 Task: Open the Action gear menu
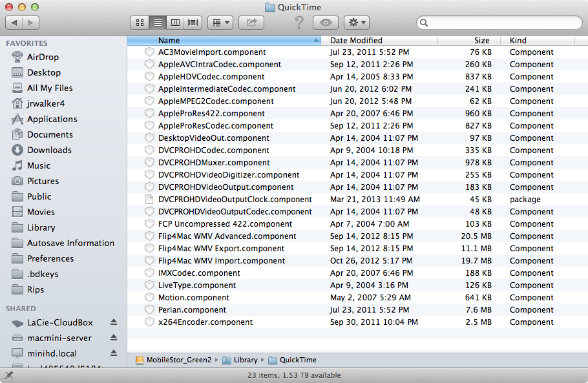pyautogui.click(x=357, y=23)
